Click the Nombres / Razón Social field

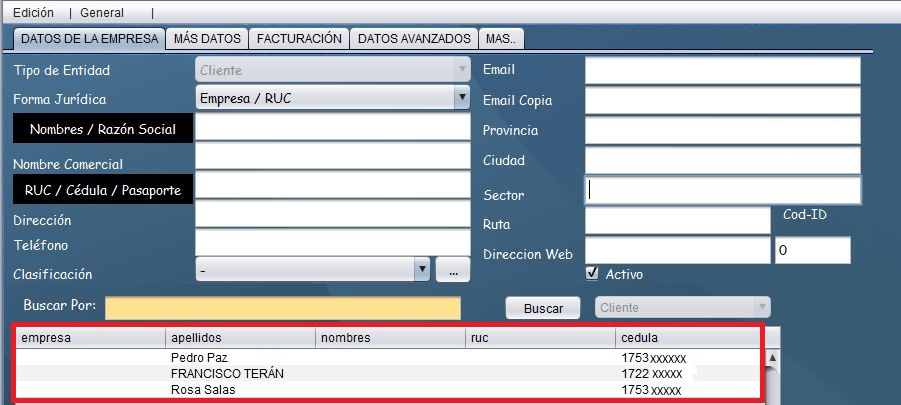pyautogui.click(x=332, y=128)
